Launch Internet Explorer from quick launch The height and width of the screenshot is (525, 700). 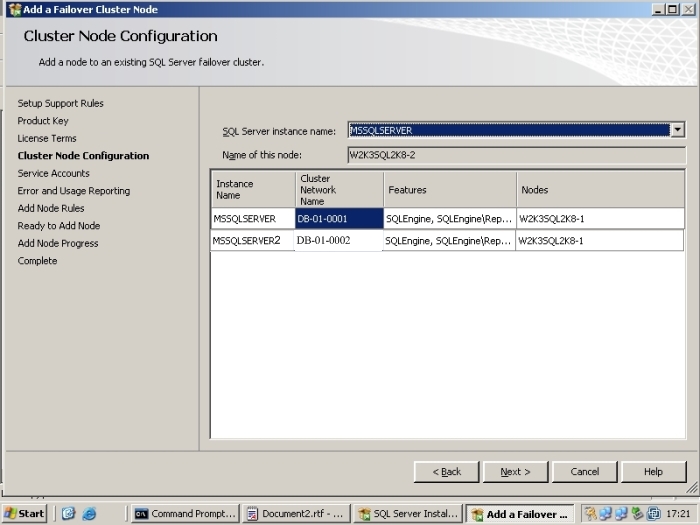point(89,514)
